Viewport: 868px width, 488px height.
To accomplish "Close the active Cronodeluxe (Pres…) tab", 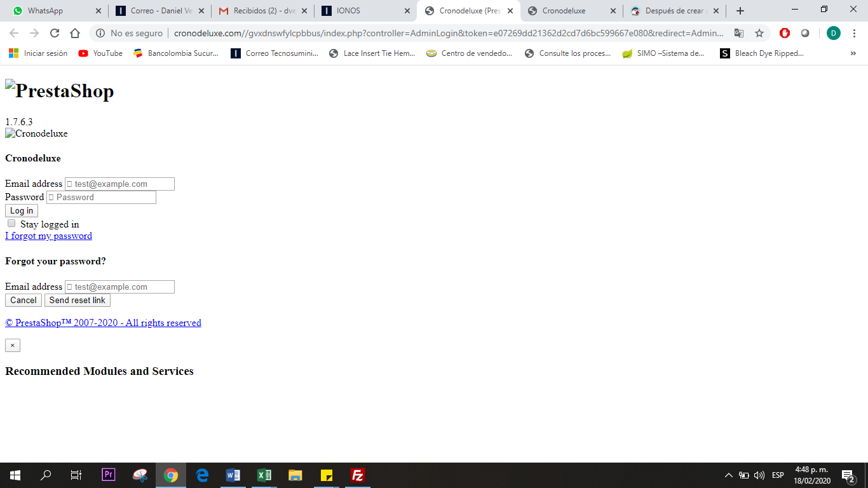I will tap(510, 11).
